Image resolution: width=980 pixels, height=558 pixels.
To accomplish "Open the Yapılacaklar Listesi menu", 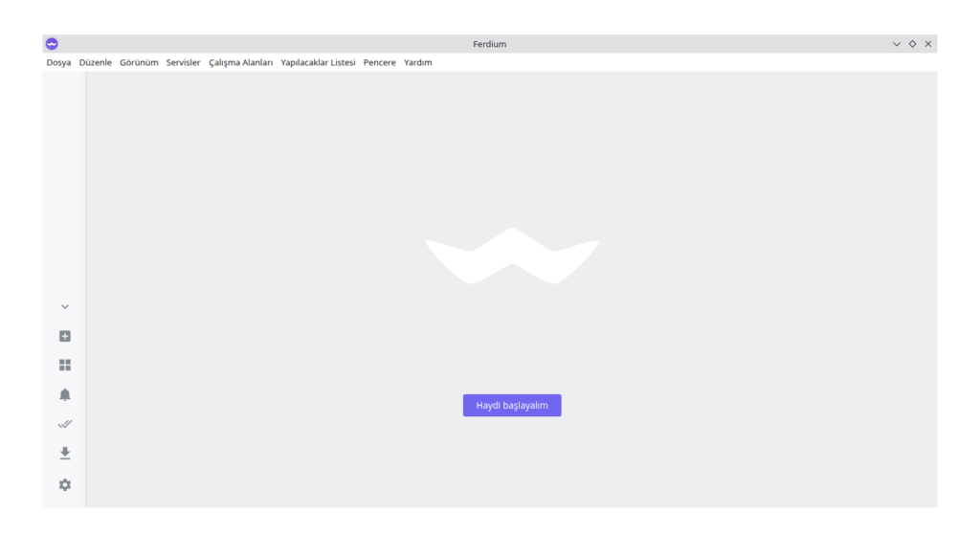I will coord(318,62).
